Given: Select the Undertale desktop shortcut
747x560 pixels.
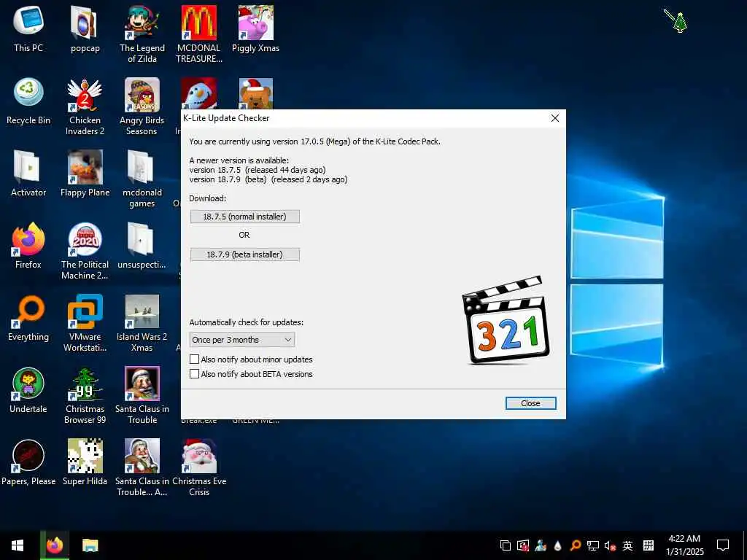Looking at the screenshot, I should click(x=28, y=390).
